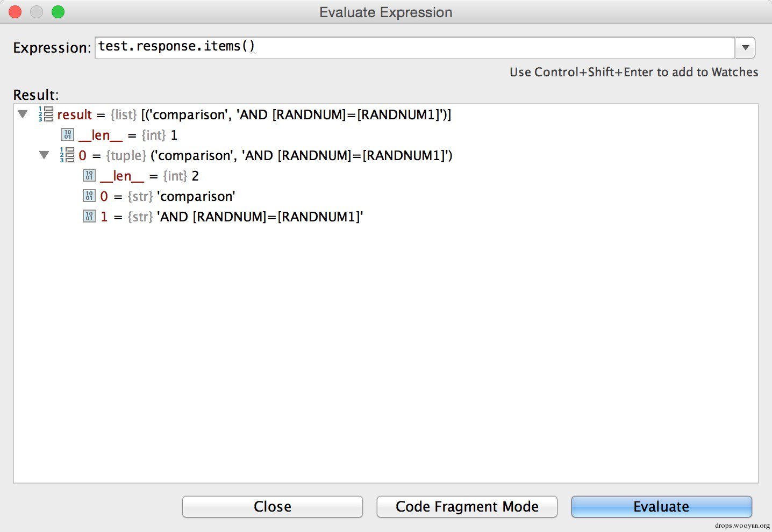The height and width of the screenshot is (532, 772).
Task: Click the list icon beside result
Action: (46, 114)
